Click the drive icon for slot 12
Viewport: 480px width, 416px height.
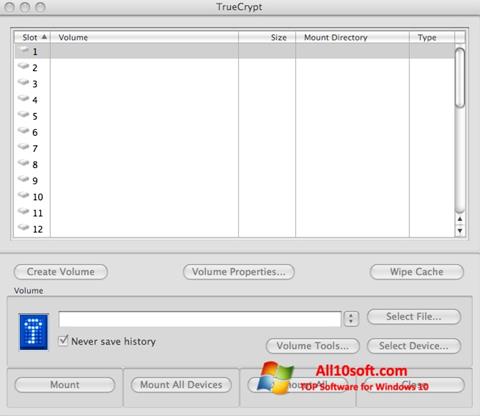coord(24,227)
